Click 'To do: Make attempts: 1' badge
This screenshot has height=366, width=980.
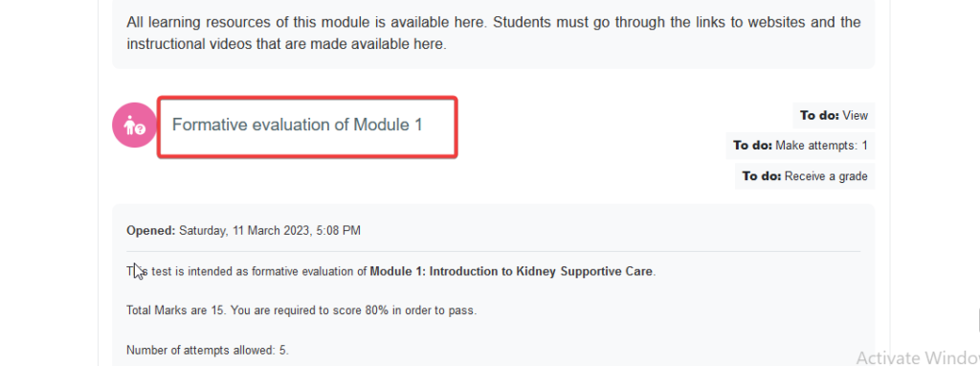pos(800,145)
